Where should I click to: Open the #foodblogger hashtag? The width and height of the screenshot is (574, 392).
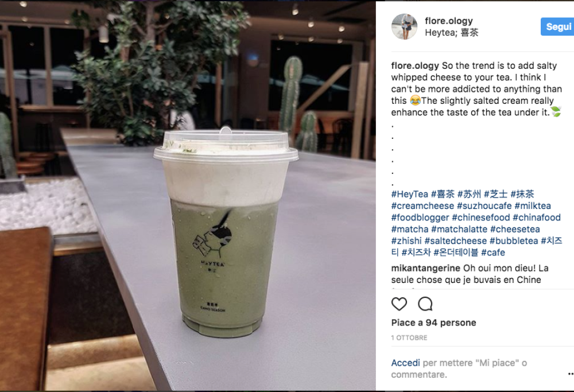[420, 218]
